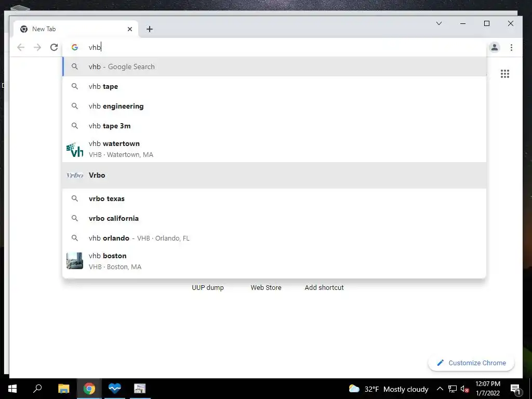Open a new tab with plus button
532x399 pixels.
coord(150,29)
